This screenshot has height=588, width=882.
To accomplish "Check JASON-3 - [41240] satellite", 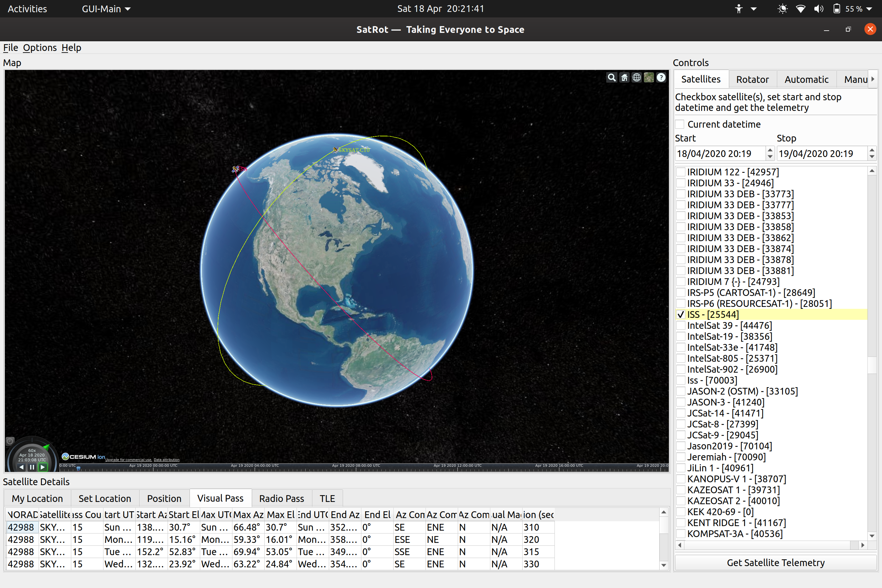I will pyautogui.click(x=681, y=402).
